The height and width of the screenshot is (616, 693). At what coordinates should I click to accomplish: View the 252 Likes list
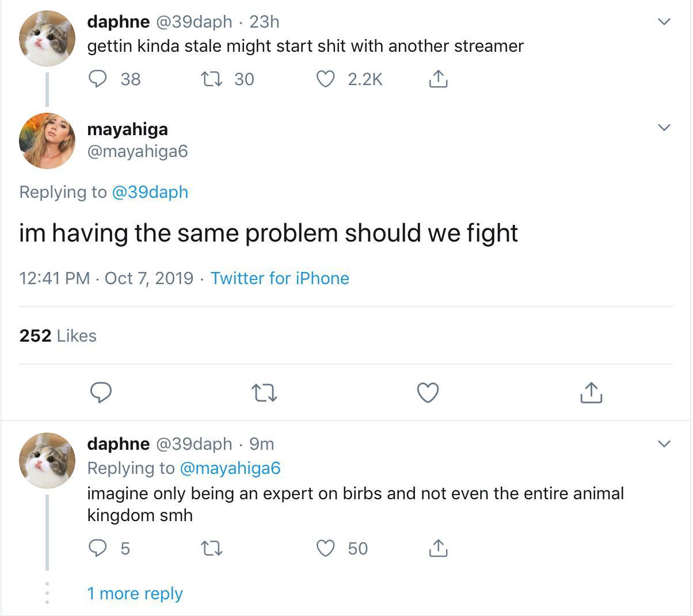(x=58, y=335)
